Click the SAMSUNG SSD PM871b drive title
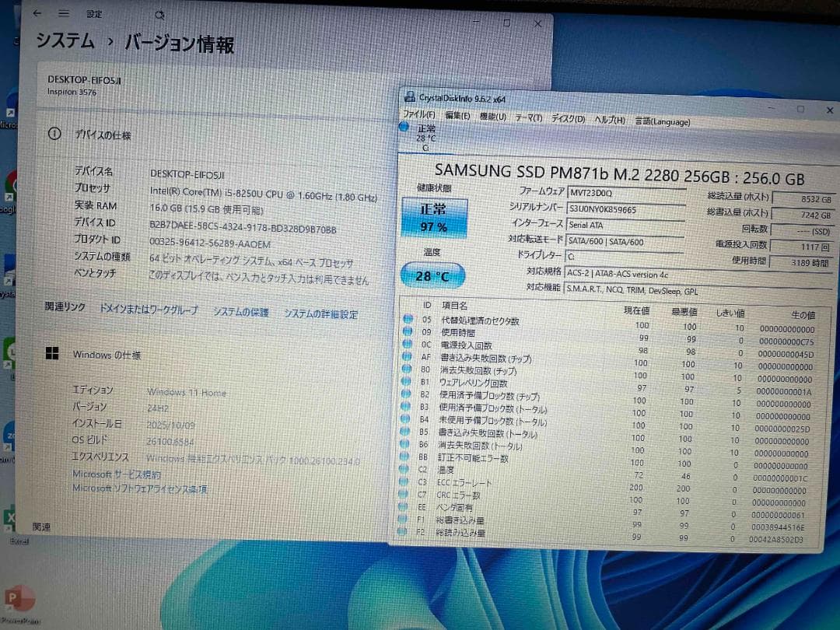This screenshot has width=840, height=630. [x=620, y=173]
